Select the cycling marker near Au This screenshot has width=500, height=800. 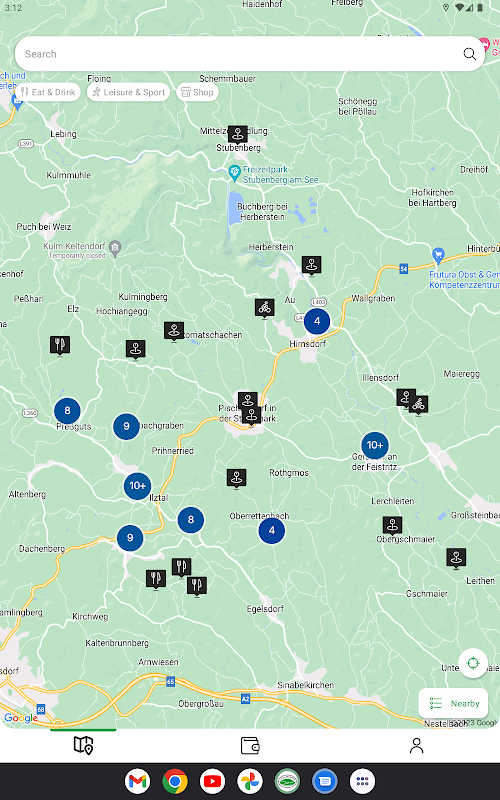(x=264, y=309)
